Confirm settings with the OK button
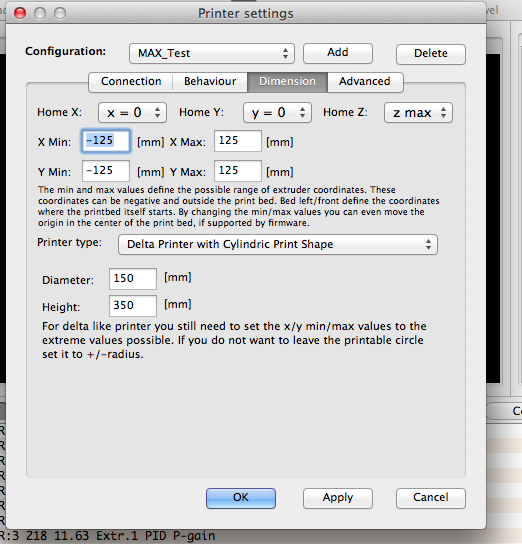Screen dimensions: 522x544 pyautogui.click(x=241, y=498)
